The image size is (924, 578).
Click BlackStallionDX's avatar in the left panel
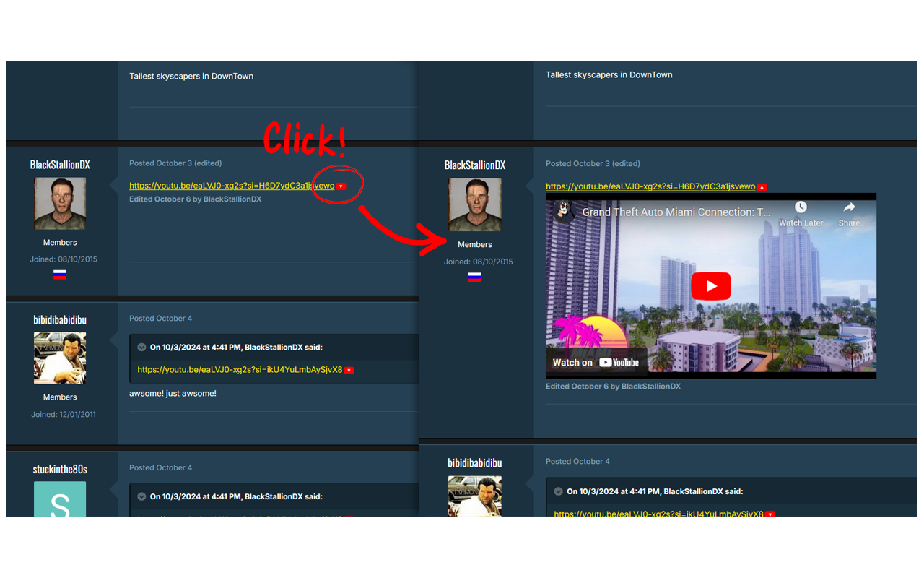(60, 204)
